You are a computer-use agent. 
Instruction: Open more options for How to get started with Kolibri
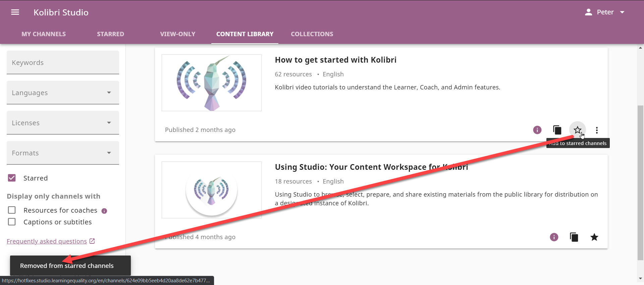pos(597,130)
